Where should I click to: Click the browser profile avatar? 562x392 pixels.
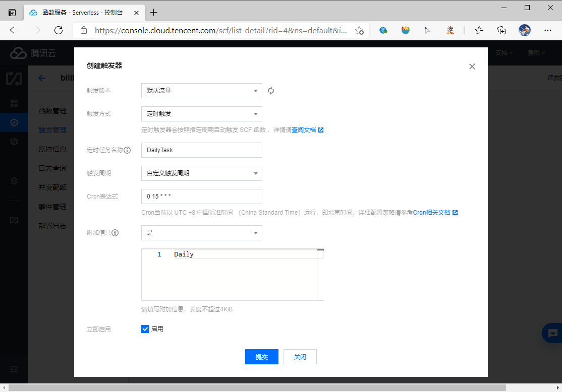524,30
